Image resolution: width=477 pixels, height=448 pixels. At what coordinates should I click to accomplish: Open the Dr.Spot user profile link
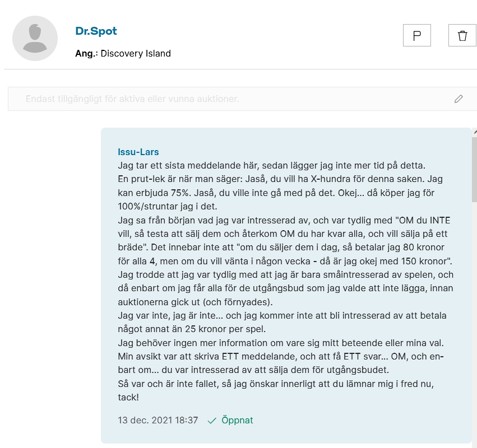tap(96, 31)
